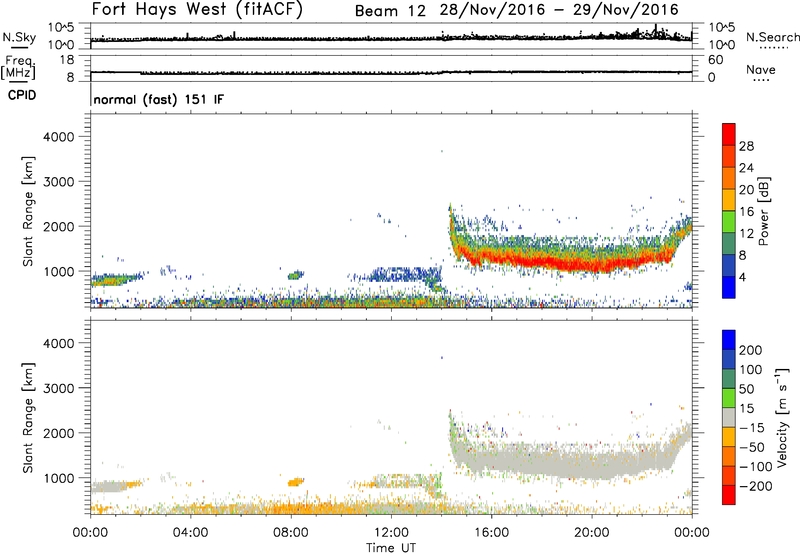Click the date range '28/Nov/2016 – 29/Nov/2016'
This screenshot has height=554, width=800.
coord(559,10)
